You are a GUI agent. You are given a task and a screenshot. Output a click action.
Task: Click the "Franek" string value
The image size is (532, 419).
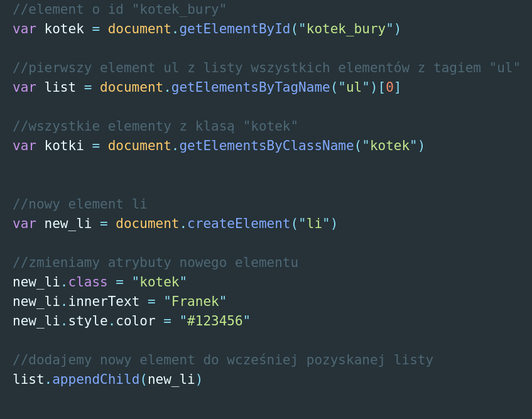point(195,302)
